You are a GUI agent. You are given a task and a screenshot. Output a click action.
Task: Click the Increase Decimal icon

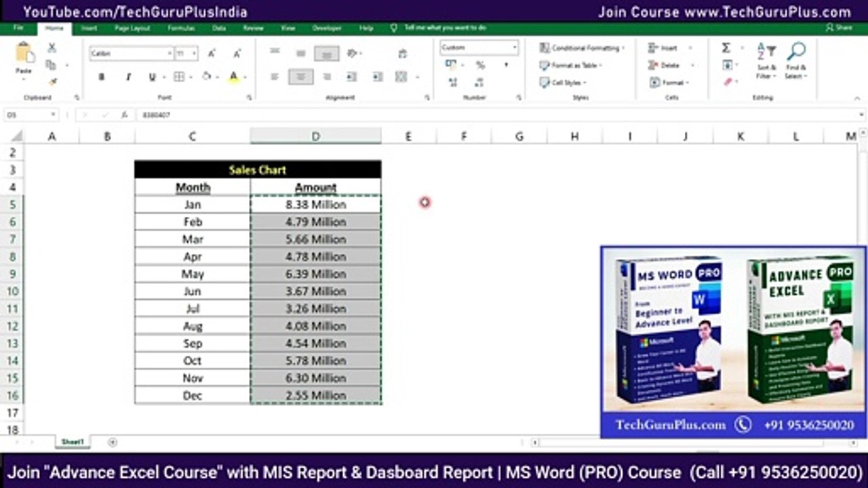[453, 82]
